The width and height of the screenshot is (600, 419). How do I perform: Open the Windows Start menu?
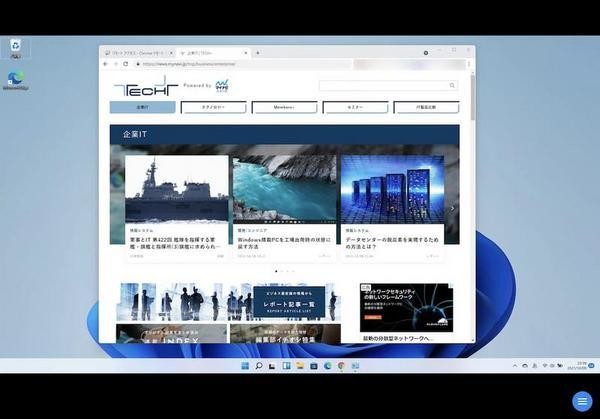tap(245, 366)
